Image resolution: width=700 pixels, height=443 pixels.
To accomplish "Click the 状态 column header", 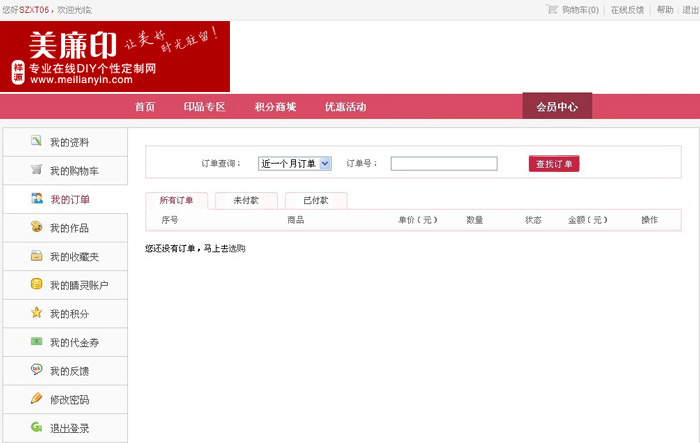I will tap(533, 220).
